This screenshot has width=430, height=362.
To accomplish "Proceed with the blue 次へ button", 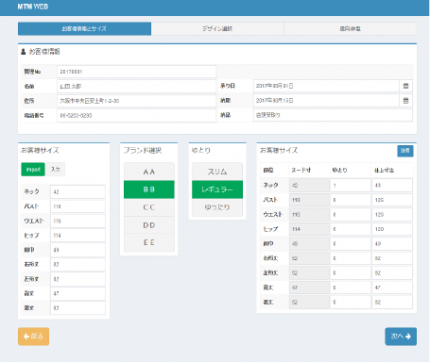I will (x=401, y=336).
